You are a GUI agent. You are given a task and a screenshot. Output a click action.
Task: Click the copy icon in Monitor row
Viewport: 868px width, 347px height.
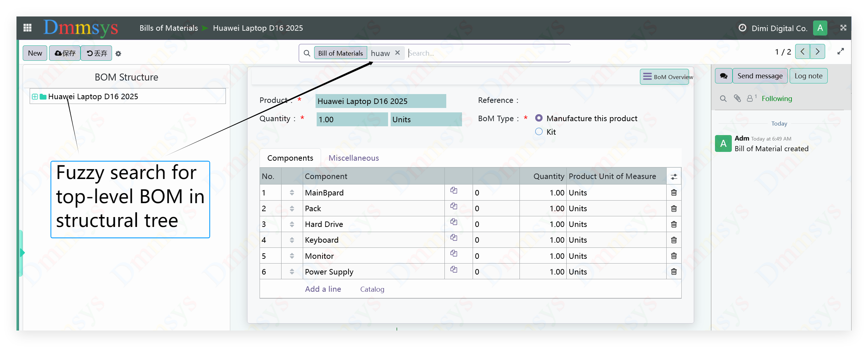tap(454, 253)
